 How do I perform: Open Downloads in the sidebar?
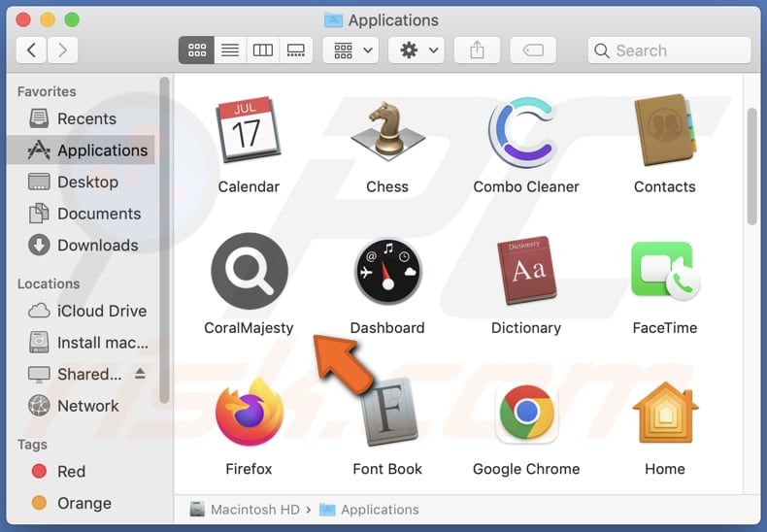click(x=82, y=245)
